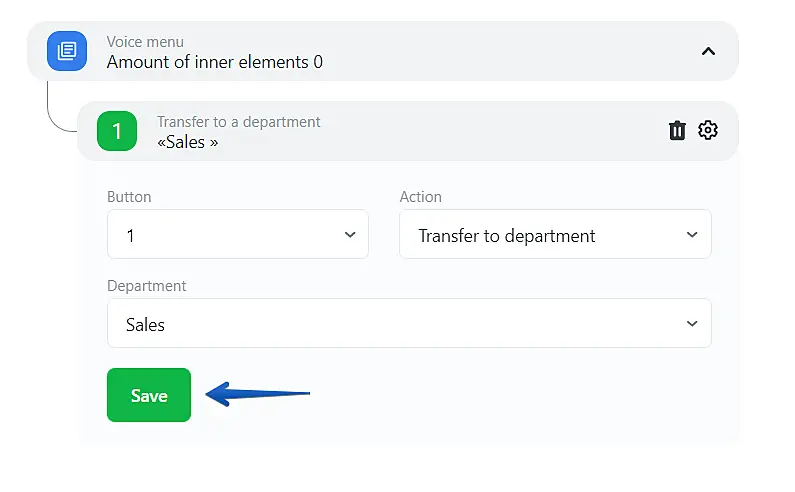795x492 pixels.
Task: Click the "Action" field label
Action: tap(420, 197)
